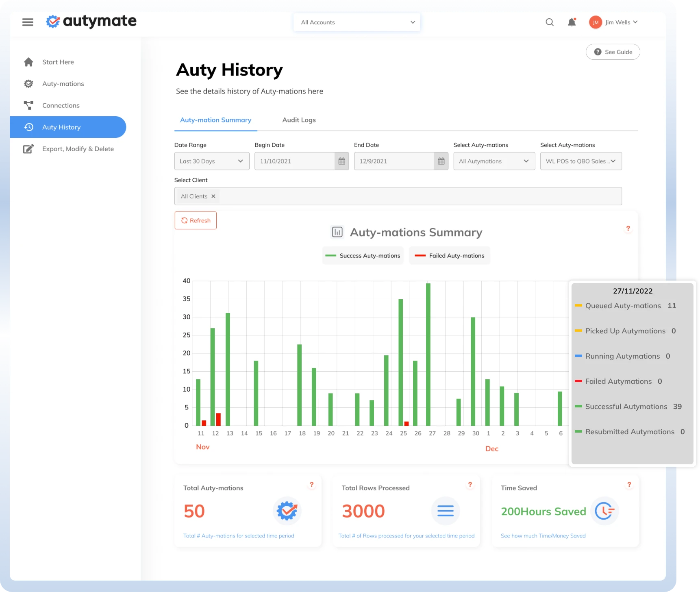Click the Resubmitted Autymations 0 entry

(x=630, y=432)
